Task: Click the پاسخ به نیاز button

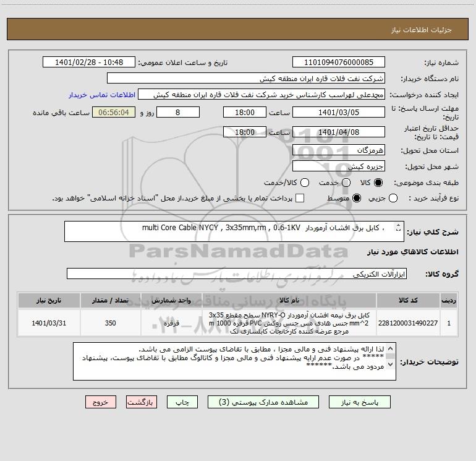Action: coord(359,402)
